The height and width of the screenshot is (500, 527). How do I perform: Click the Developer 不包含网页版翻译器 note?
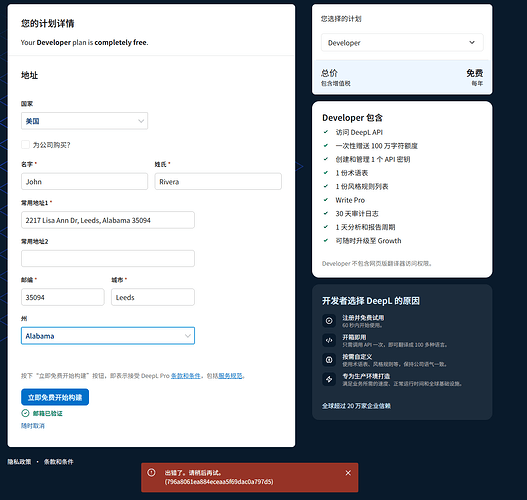(377, 263)
